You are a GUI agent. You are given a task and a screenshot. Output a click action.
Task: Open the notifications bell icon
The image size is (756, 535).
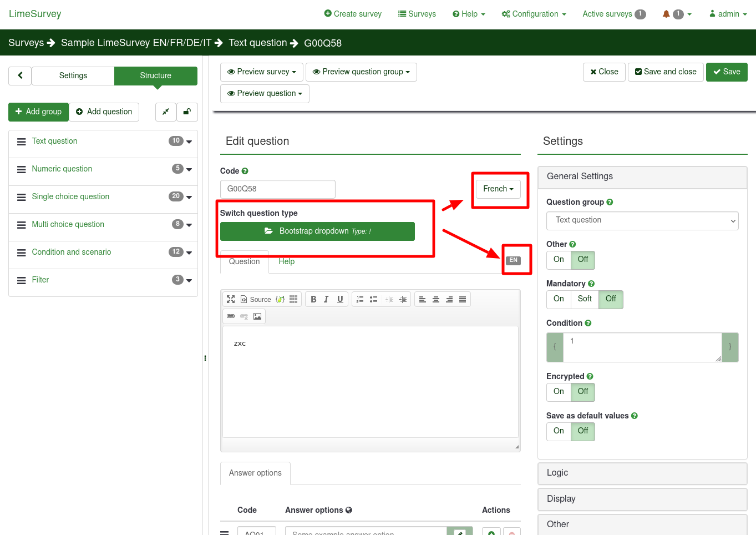666,14
